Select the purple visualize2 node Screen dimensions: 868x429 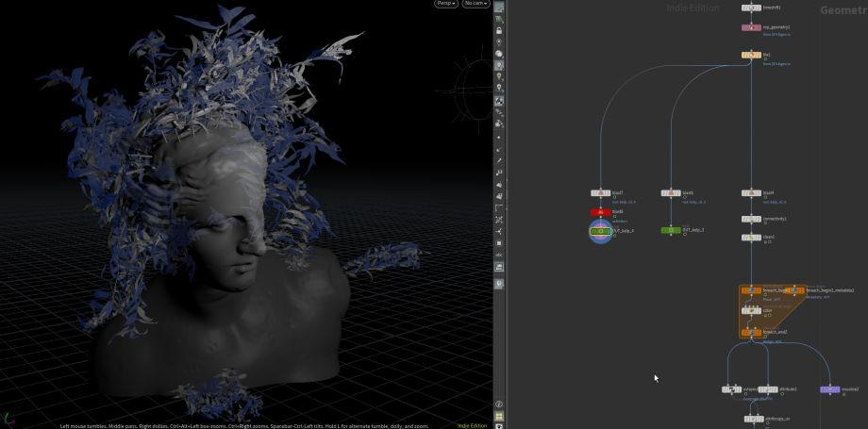(x=829, y=388)
